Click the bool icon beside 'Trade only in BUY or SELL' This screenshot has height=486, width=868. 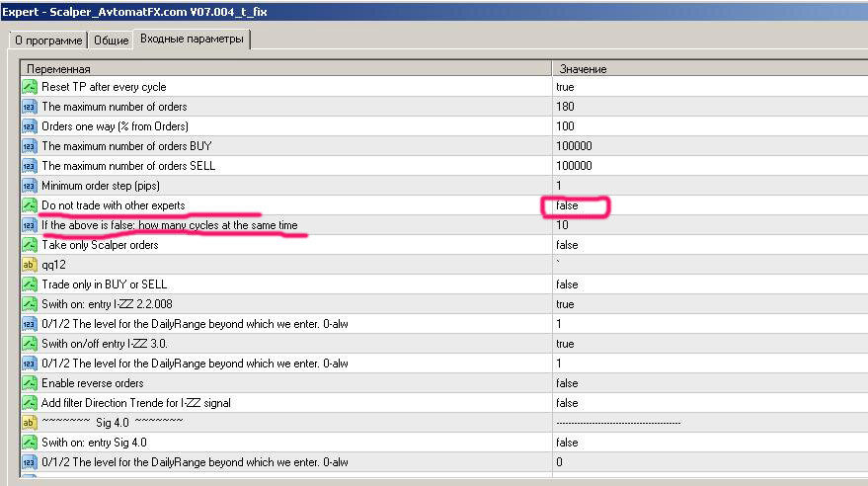29,284
